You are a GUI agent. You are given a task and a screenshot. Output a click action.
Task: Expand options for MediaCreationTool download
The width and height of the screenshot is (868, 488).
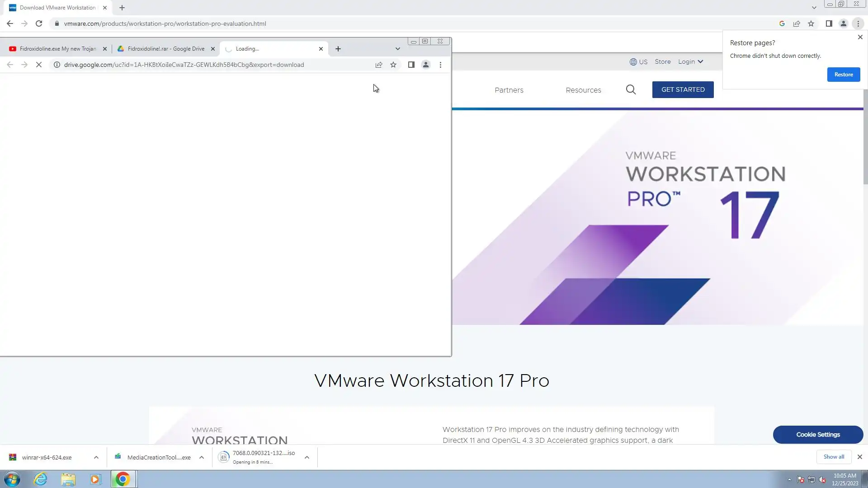[202, 457]
